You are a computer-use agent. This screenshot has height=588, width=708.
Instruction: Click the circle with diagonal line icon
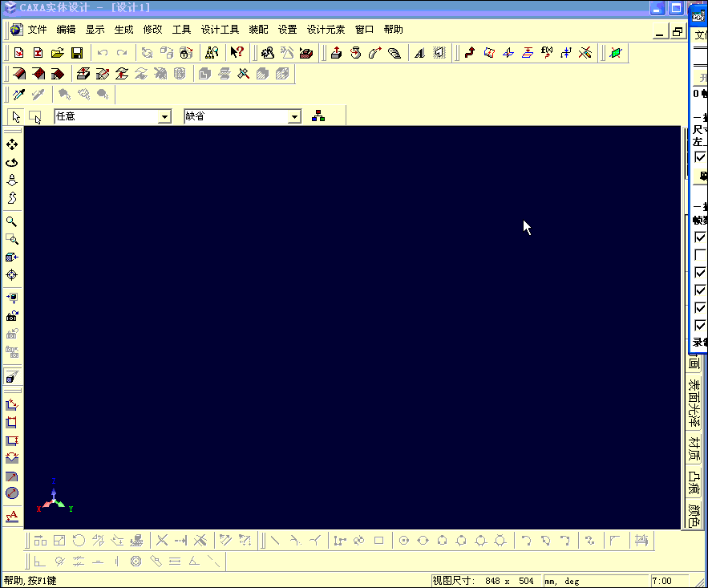[12, 493]
